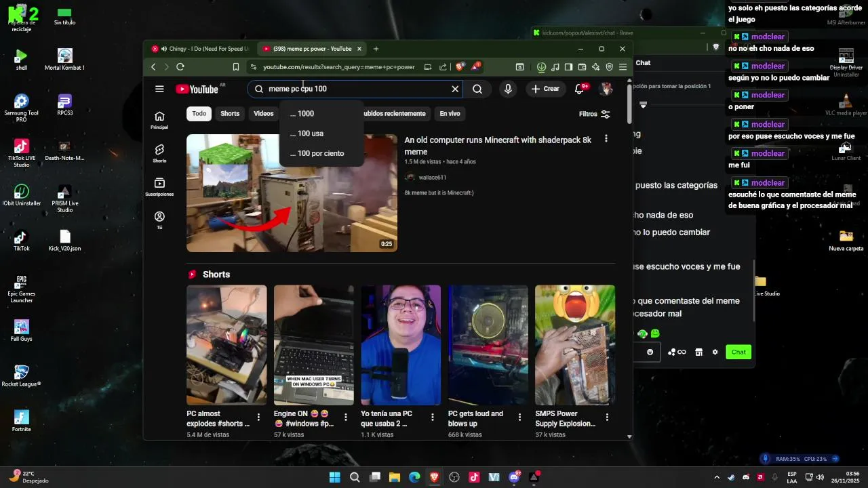Image resolution: width=868 pixels, height=488 pixels.
Task: Bookmark this page in Brave
Action: pos(235,66)
